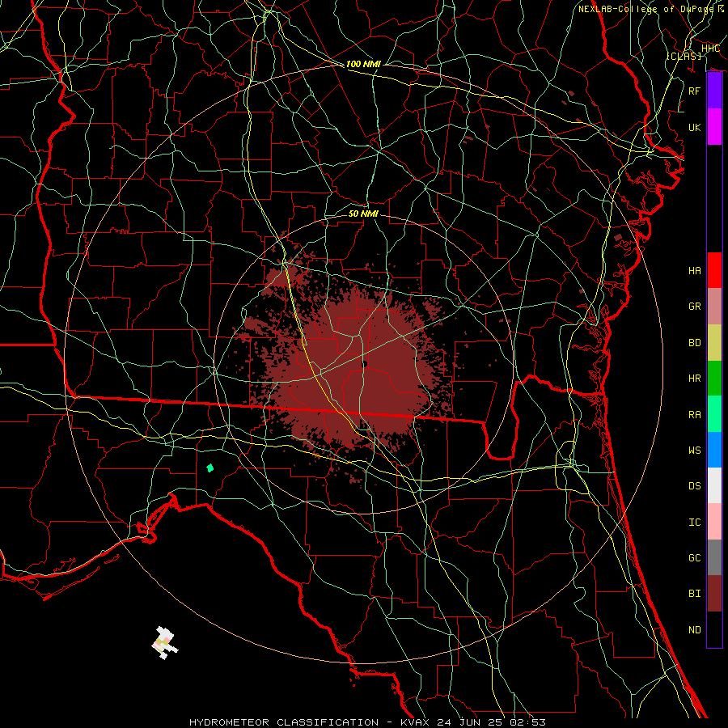Click the HR green legend swatch
The width and height of the screenshot is (728, 728).
pyautogui.click(x=714, y=379)
